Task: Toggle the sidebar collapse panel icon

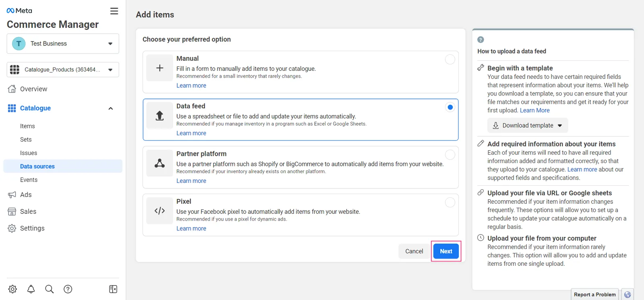Action: pos(113,289)
